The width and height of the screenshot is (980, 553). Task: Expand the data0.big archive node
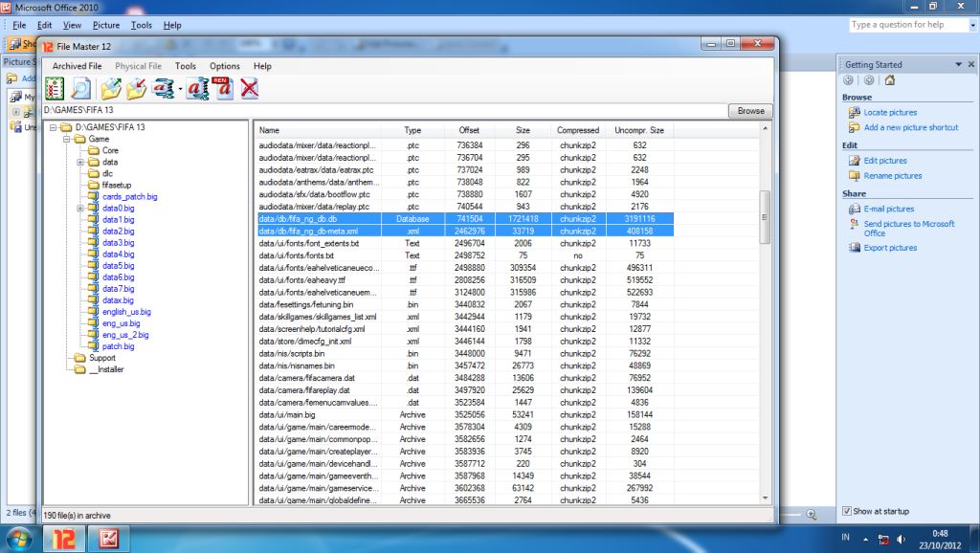point(80,208)
